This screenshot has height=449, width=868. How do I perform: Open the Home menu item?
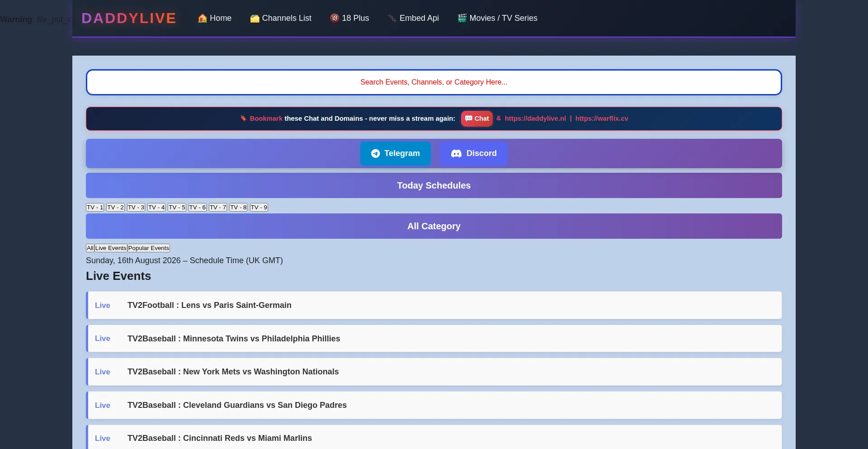215,18
